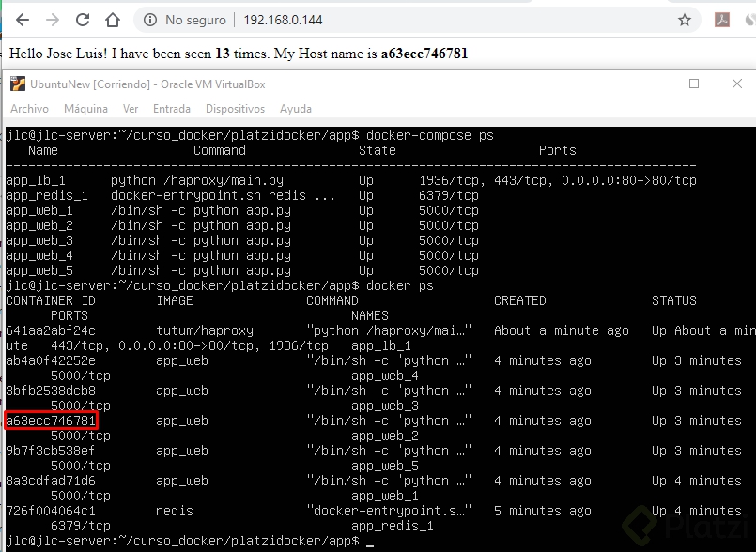Click 'app_web_3' in the Name column

pyautogui.click(x=39, y=240)
